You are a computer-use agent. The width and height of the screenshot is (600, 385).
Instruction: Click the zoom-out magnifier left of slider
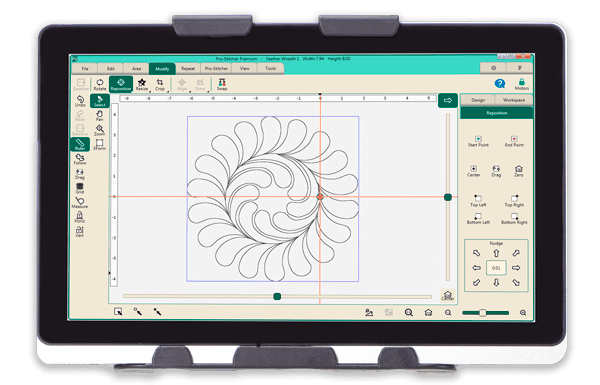(448, 313)
